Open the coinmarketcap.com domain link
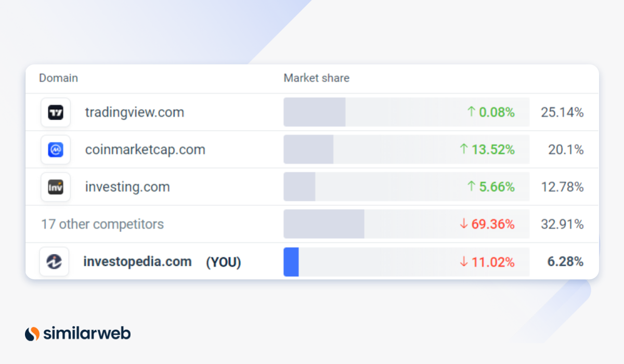This screenshot has height=364, width=624. [145, 150]
